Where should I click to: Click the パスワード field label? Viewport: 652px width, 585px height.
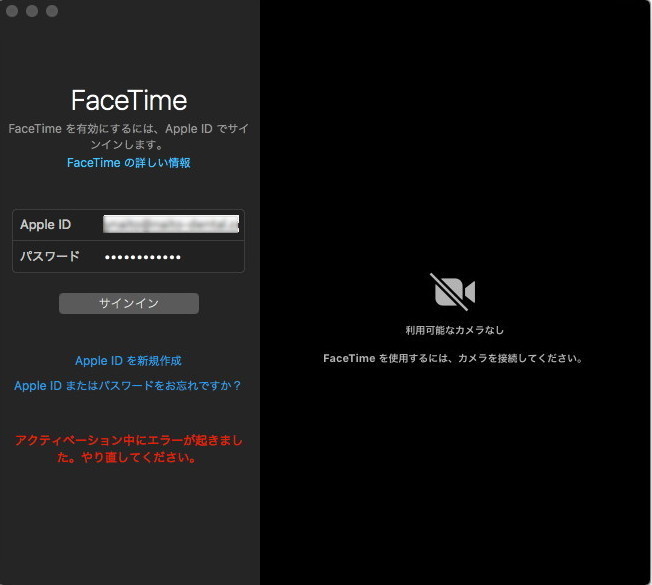pyautogui.click(x=49, y=256)
